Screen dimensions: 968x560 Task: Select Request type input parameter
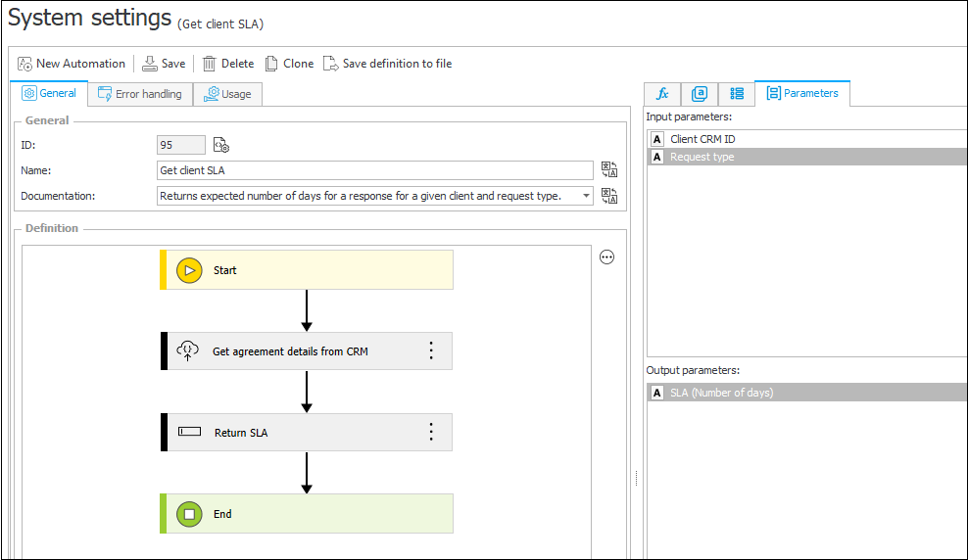(807, 157)
